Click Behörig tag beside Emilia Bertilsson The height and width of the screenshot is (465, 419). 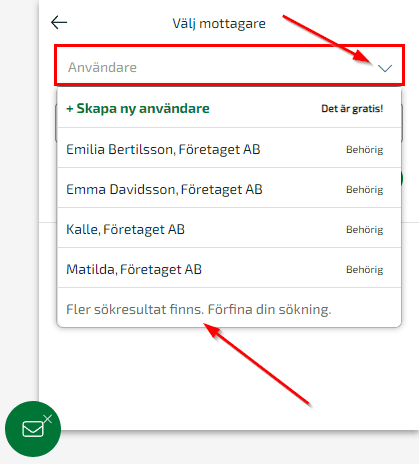click(365, 150)
